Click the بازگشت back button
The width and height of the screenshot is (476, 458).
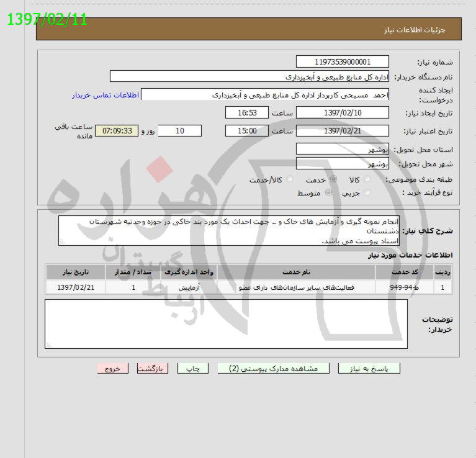point(152,368)
